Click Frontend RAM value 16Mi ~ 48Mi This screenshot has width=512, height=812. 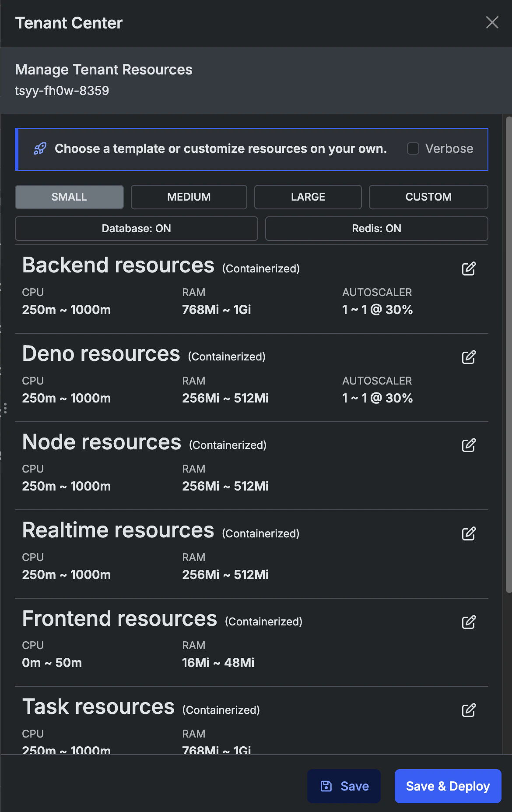click(218, 663)
